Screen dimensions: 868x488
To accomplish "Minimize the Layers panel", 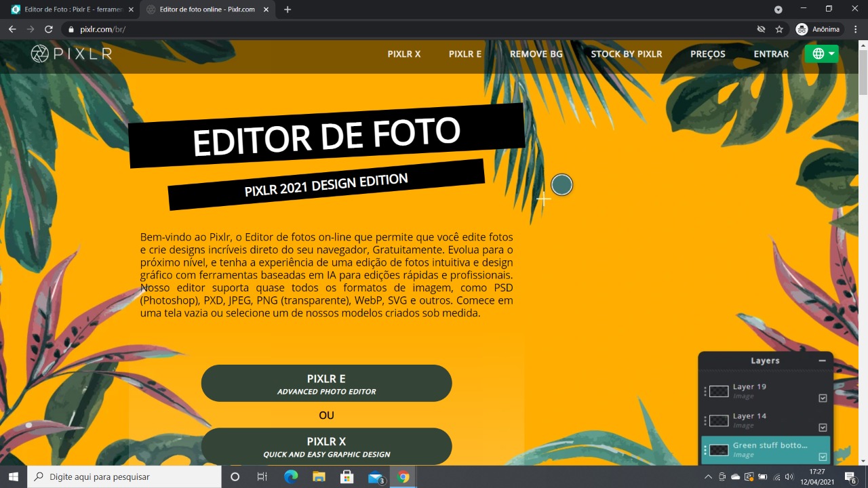I will tap(822, 361).
